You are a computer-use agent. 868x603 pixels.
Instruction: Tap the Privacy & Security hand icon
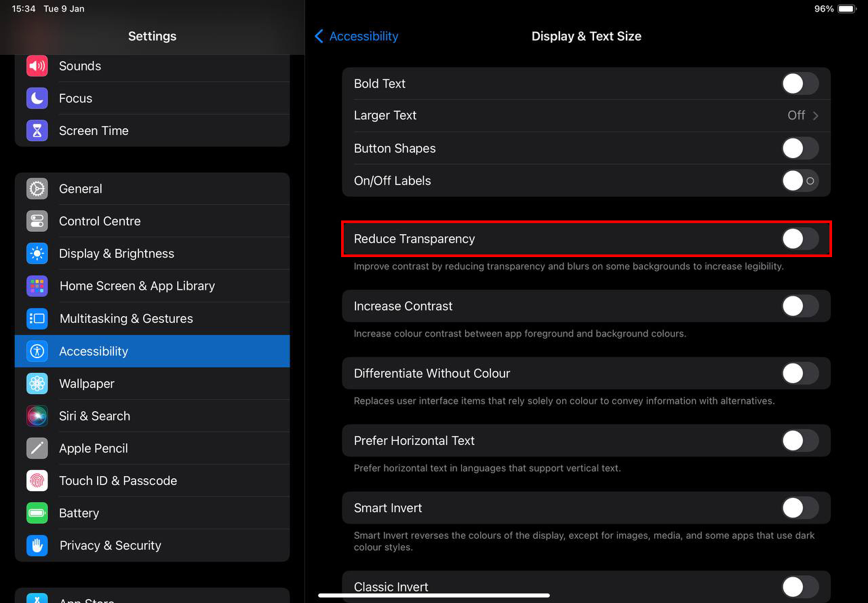pyautogui.click(x=37, y=545)
